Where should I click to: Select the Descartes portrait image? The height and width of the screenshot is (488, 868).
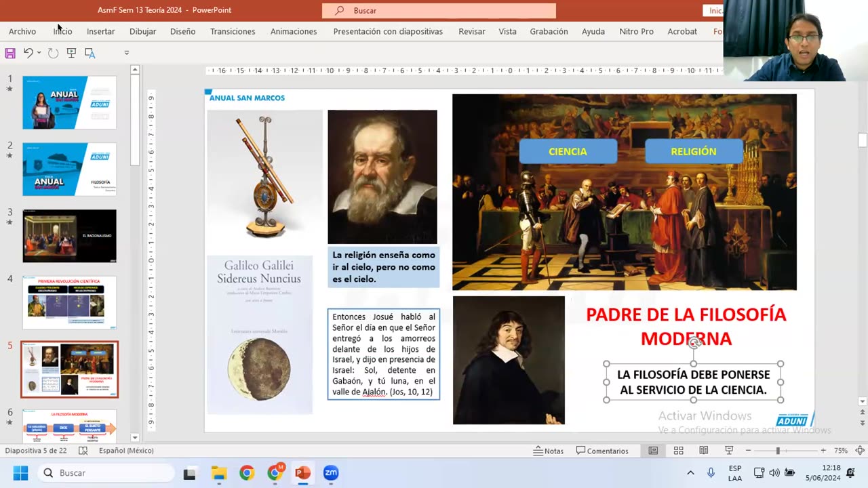click(509, 360)
